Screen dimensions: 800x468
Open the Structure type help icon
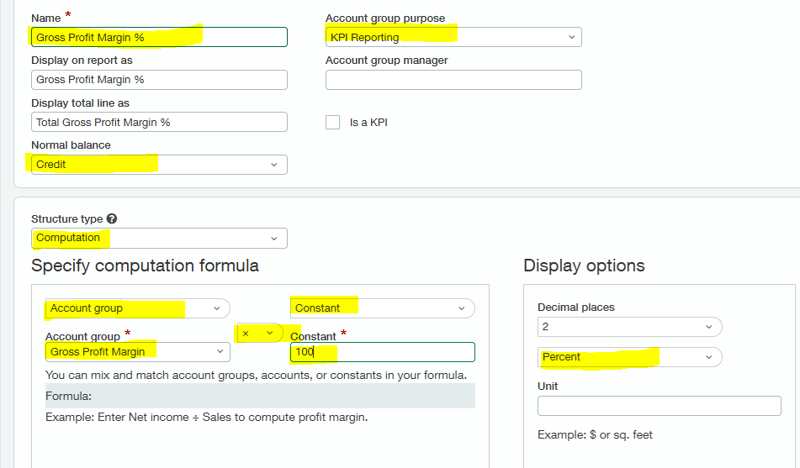(112, 219)
